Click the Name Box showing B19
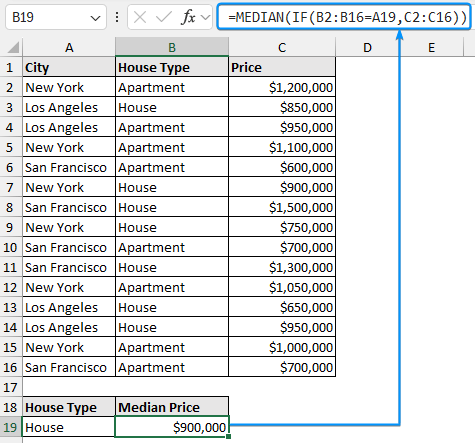 tap(56, 17)
